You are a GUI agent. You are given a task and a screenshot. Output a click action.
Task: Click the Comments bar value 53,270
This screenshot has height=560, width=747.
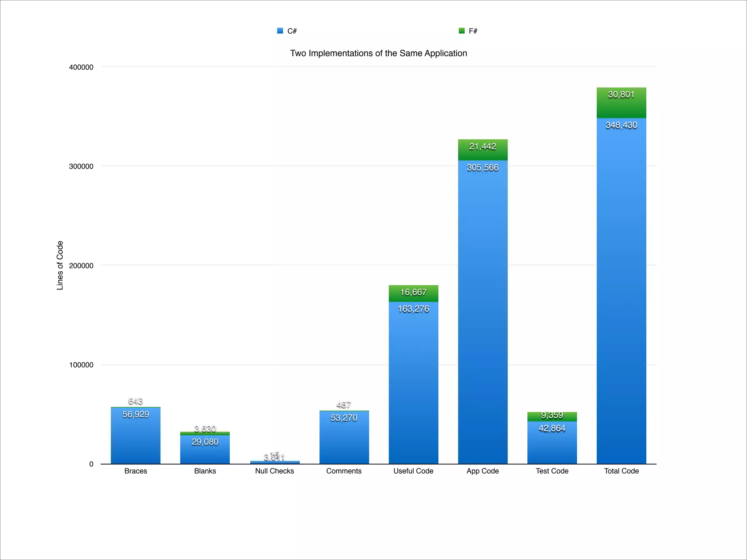pos(344,418)
